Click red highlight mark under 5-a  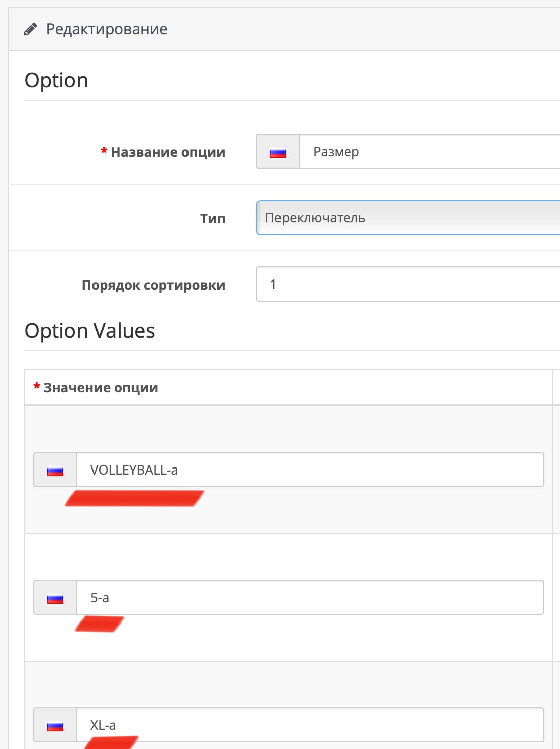click(100, 624)
